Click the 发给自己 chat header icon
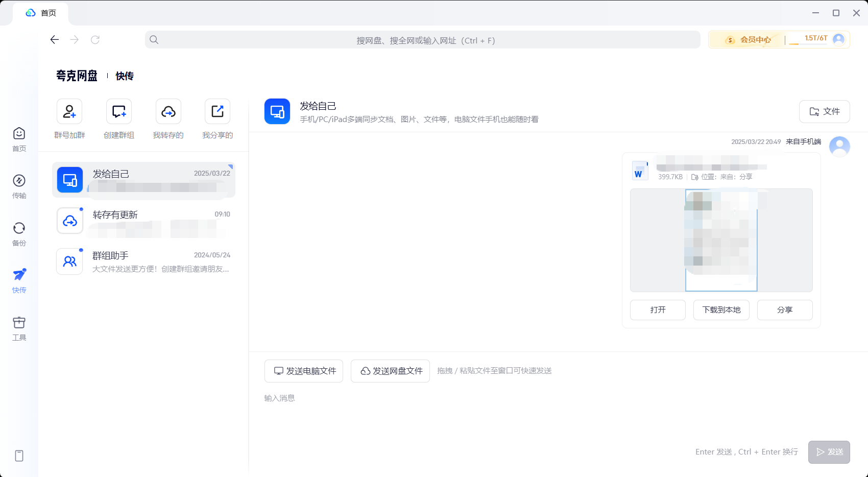The height and width of the screenshot is (477, 868). (x=277, y=111)
